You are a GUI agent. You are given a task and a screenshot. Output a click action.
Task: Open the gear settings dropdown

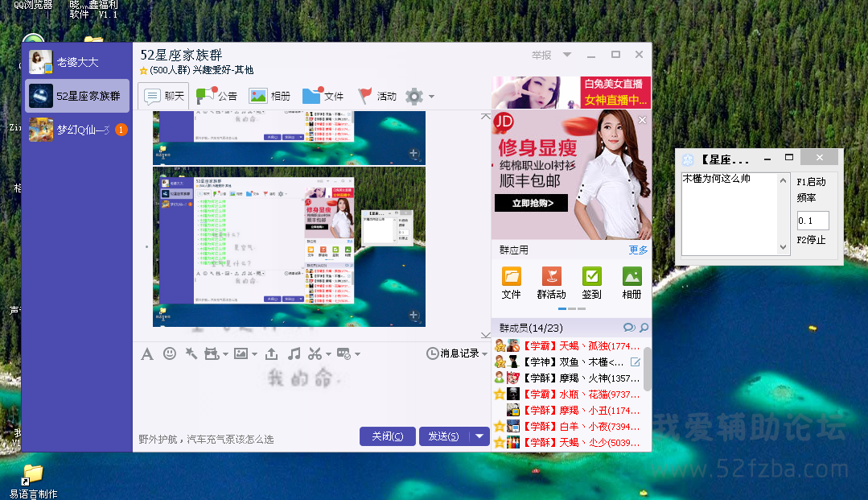tap(420, 97)
